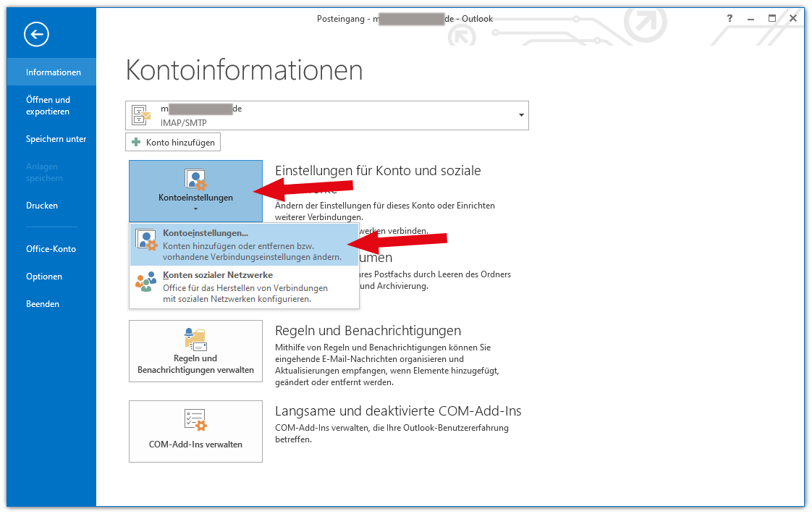Open the Drucken page
This screenshot has height=514, width=812.
(42, 206)
